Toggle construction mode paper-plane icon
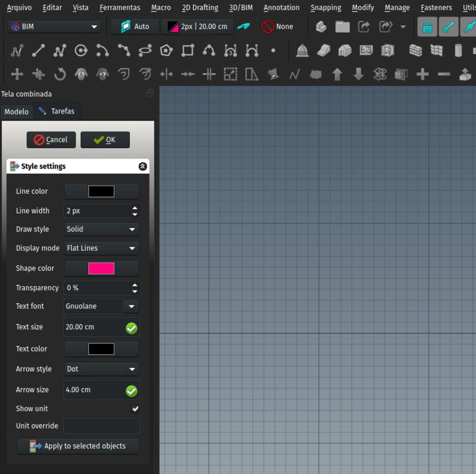The width and height of the screenshot is (476, 474). pos(244,26)
